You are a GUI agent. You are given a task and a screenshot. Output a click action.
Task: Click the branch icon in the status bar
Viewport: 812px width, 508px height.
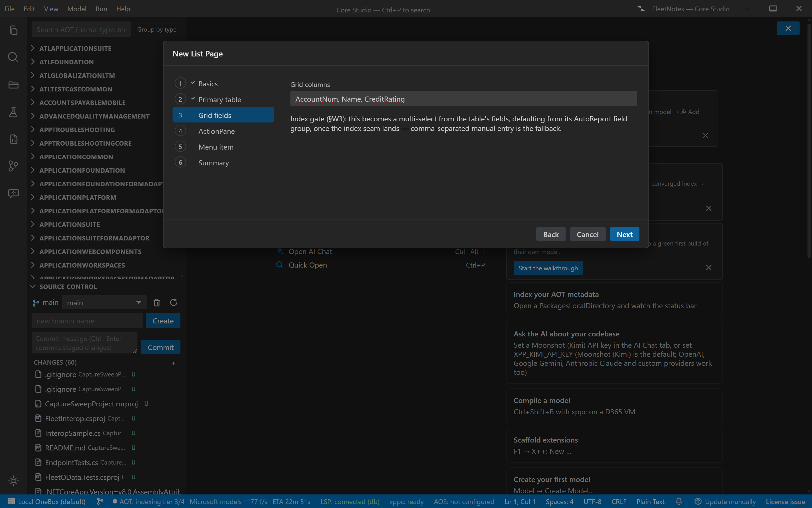[100, 502]
